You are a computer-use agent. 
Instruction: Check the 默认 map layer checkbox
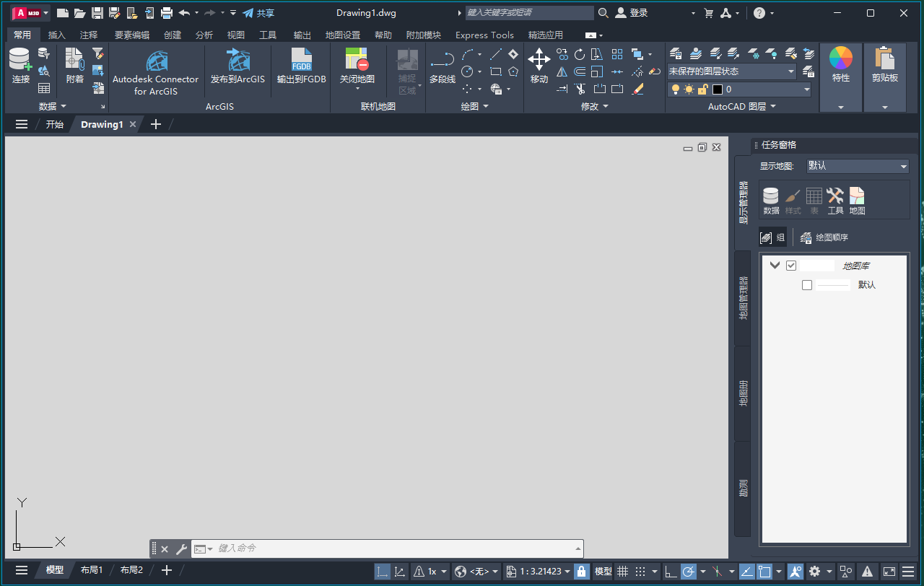(807, 284)
